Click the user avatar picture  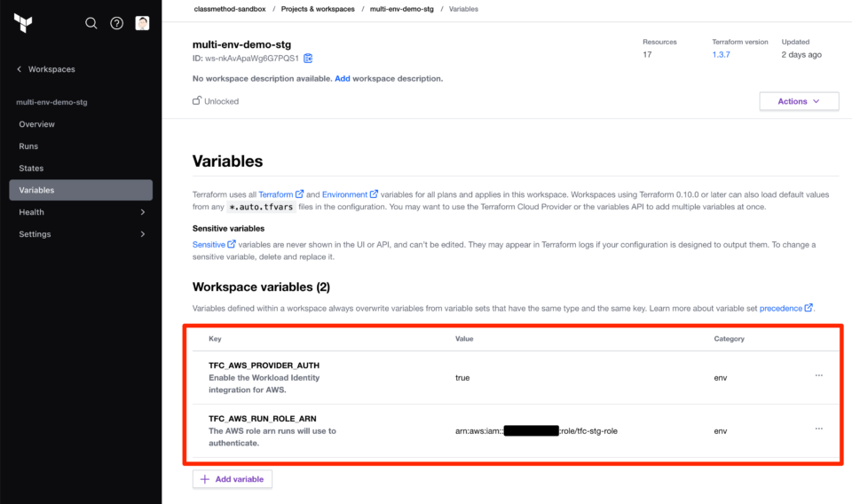(142, 23)
